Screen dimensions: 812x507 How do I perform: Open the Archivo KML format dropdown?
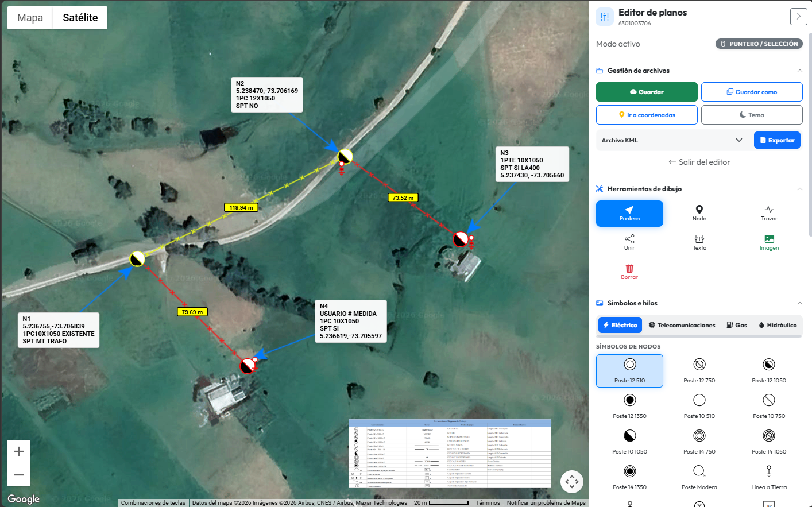(672, 140)
